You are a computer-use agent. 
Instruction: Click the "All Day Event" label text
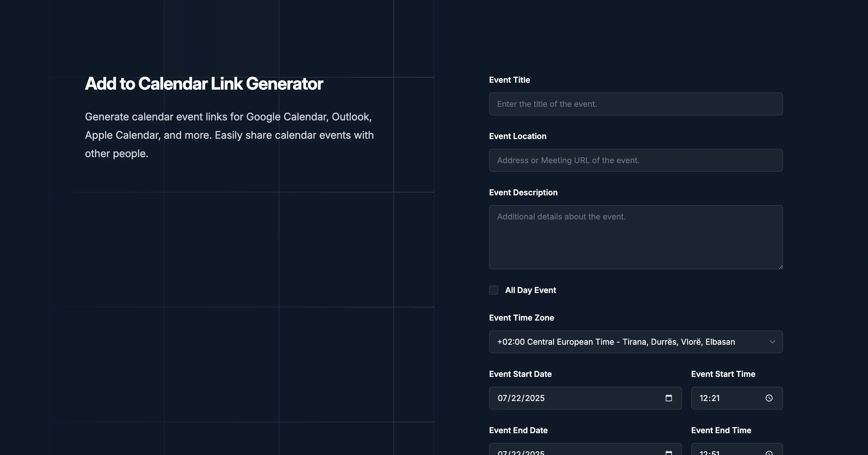(530, 290)
